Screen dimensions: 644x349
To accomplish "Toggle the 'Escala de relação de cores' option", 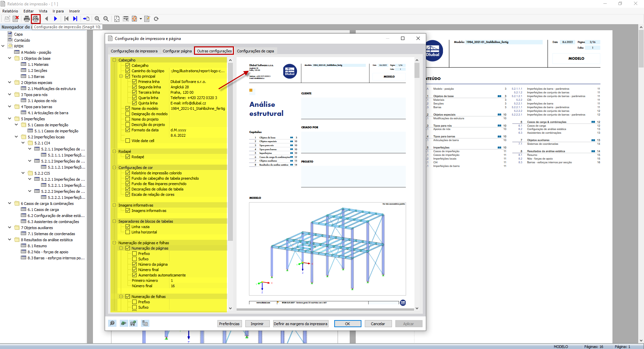I will click(128, 194).
